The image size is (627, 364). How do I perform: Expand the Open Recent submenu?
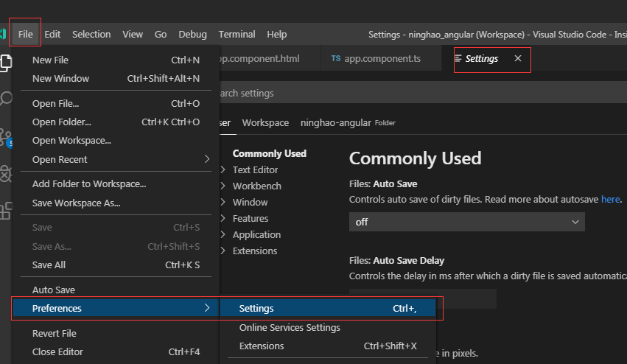point(116,159)
